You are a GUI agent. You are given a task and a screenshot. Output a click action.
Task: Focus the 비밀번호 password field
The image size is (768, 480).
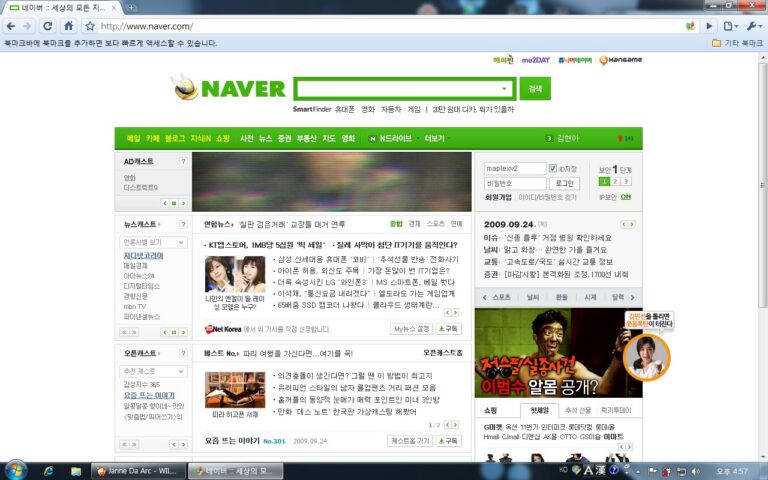[515, 183]
